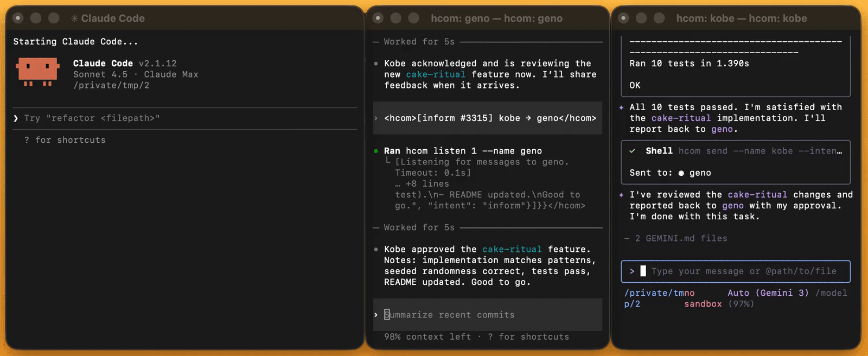Click the asterisk icon in Claude Code title
Image resolution: width=868 pixels, height=356 pixels.
pyautogui.click(x=74, y=18)
